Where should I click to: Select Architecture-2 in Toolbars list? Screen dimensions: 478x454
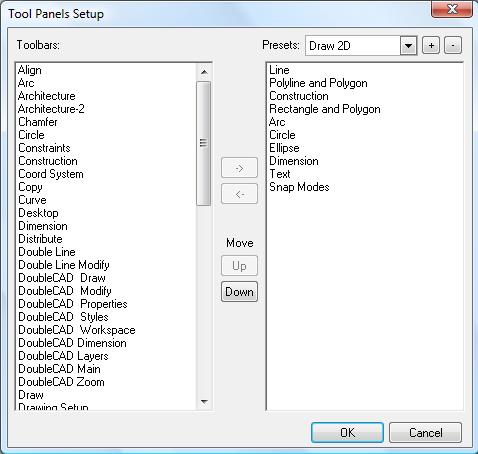(x=51, y=109)
